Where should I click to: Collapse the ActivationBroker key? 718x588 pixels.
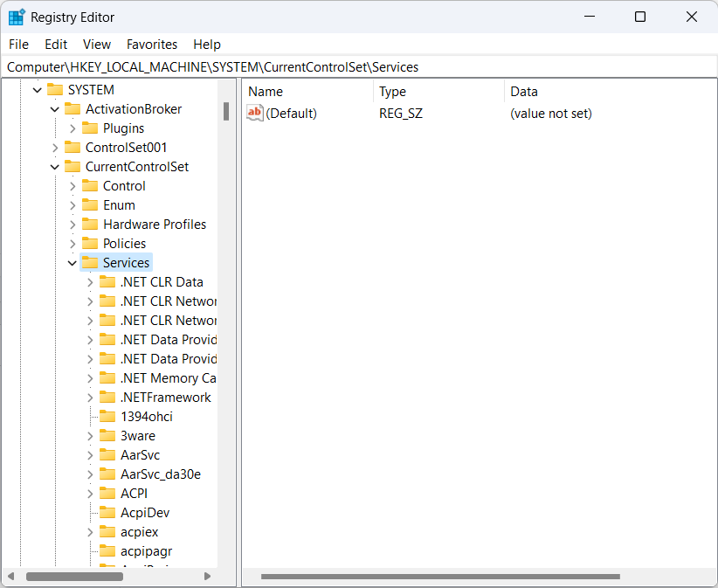55,109
